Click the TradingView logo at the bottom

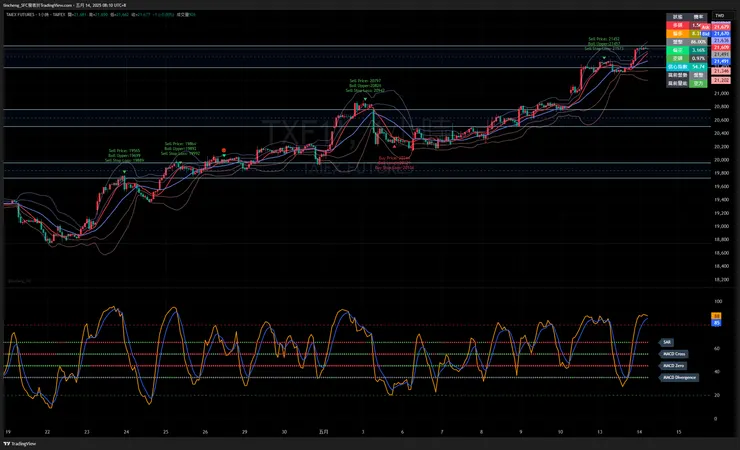20,444
